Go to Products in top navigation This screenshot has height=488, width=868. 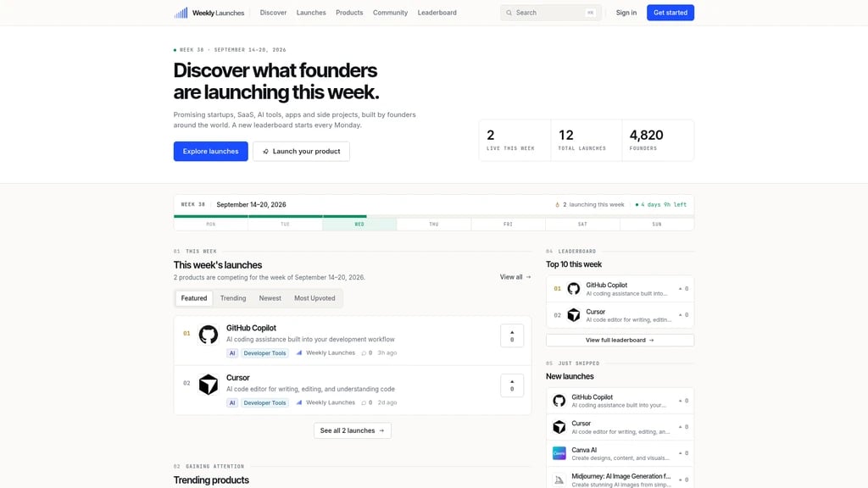(349, 13)
